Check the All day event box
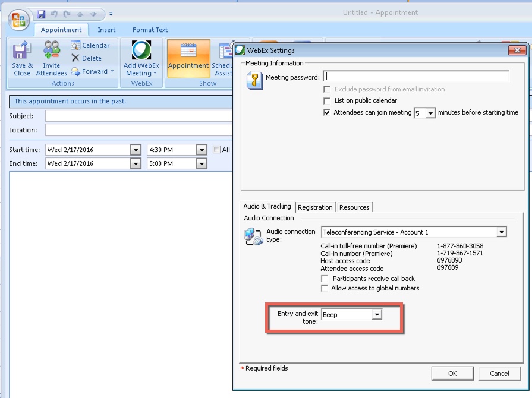This screenshot has width=532, height=398. 216,150
